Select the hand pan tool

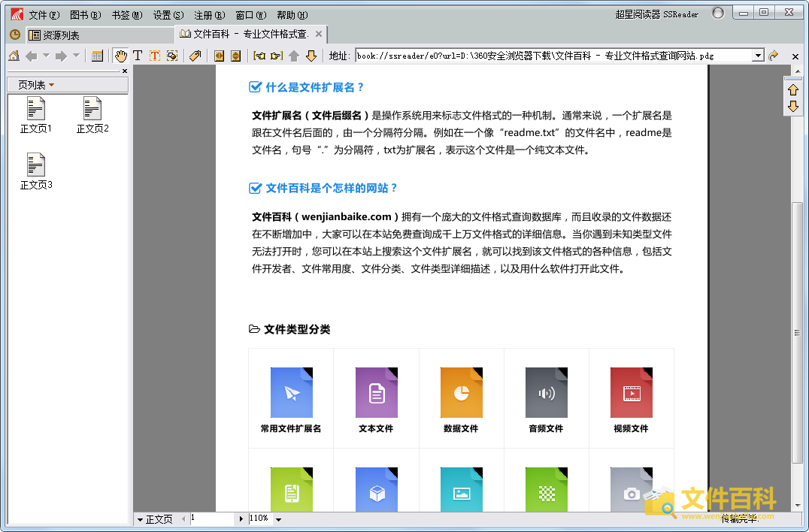(120, 56)
